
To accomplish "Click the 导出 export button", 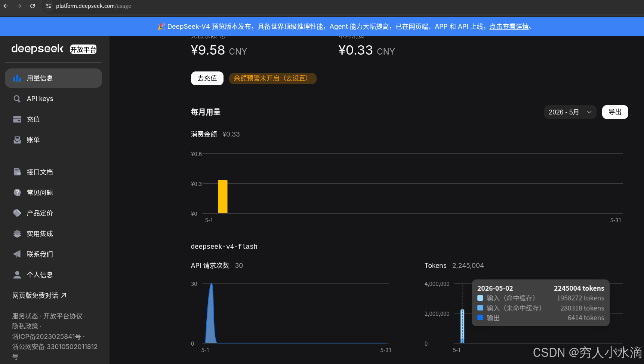I will point(615,112).
